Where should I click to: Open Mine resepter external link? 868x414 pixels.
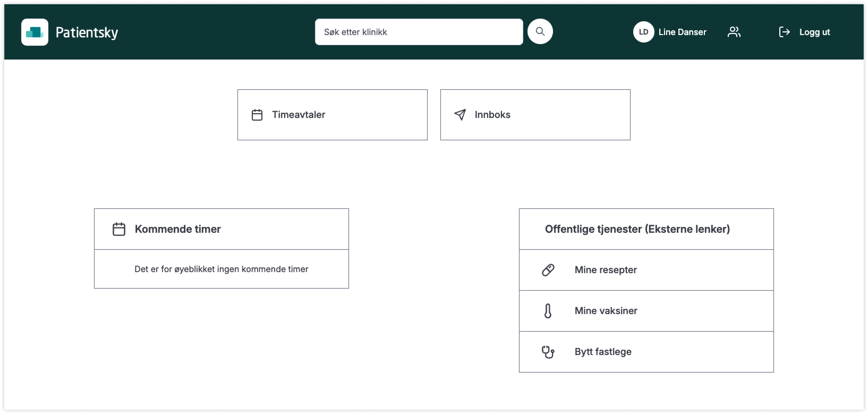click(606, 270)
